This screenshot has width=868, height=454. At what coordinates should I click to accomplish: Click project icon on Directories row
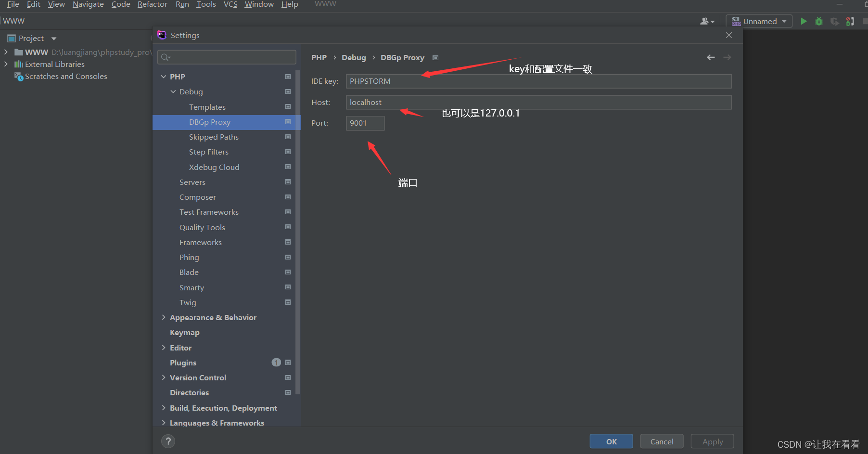click(x=288, y=392)
